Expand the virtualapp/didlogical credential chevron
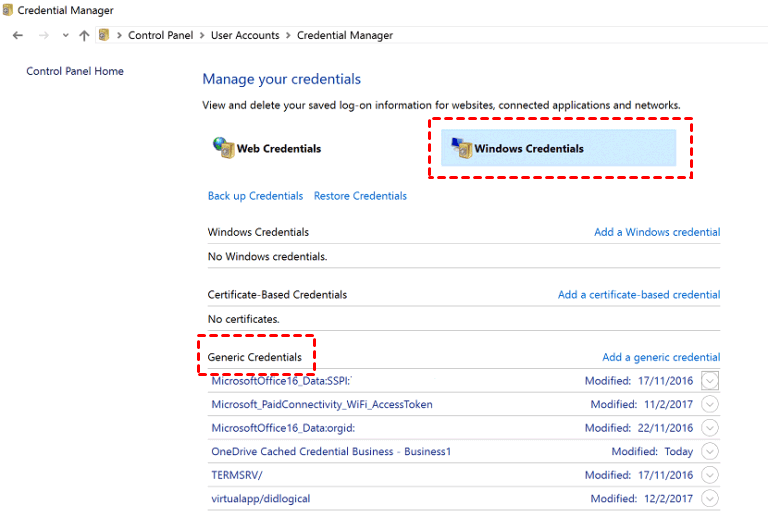The width and height of the screenshot is (768, 529). pos(710,498)
